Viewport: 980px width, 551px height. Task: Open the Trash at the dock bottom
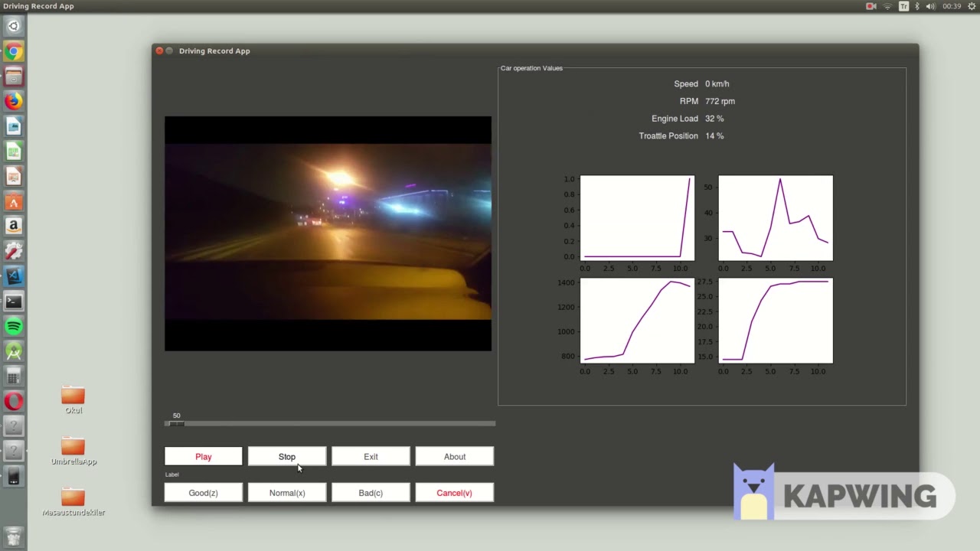13,537
